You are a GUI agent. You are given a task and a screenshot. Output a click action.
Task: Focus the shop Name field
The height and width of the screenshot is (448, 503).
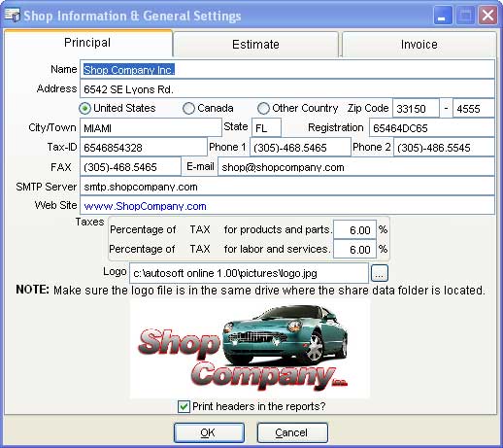point(287,69)
